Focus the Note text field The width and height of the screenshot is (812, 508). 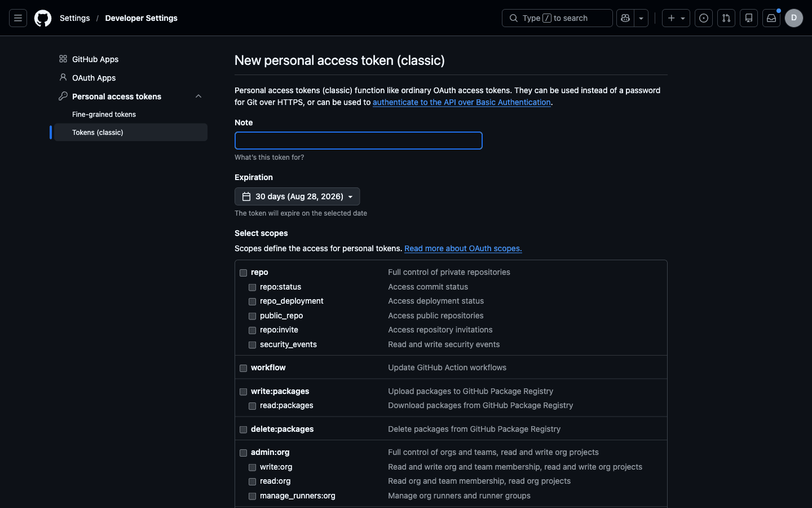359,141
